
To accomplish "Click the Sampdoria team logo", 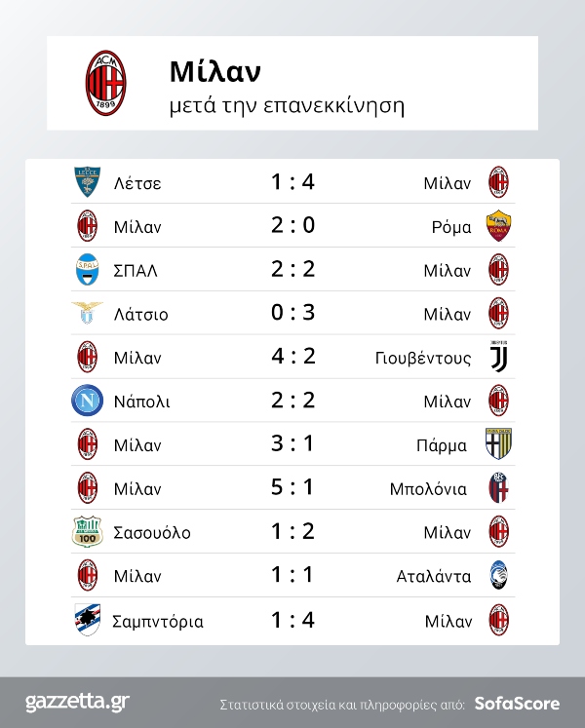I will point(87,620).
